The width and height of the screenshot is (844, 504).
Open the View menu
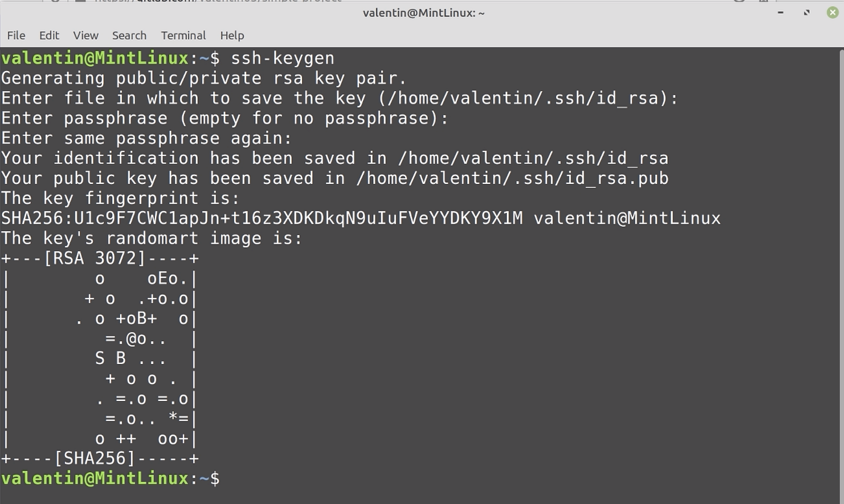(x=85, y=36)
